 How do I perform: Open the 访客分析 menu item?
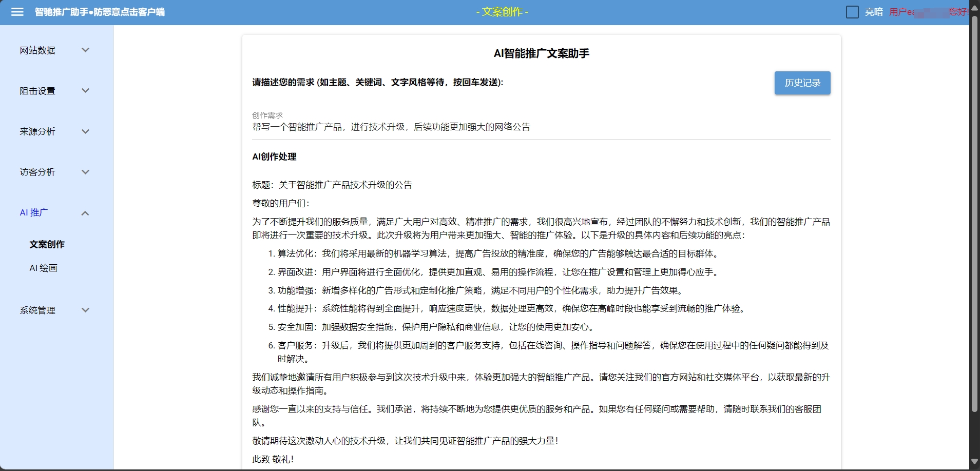(37, 172)
